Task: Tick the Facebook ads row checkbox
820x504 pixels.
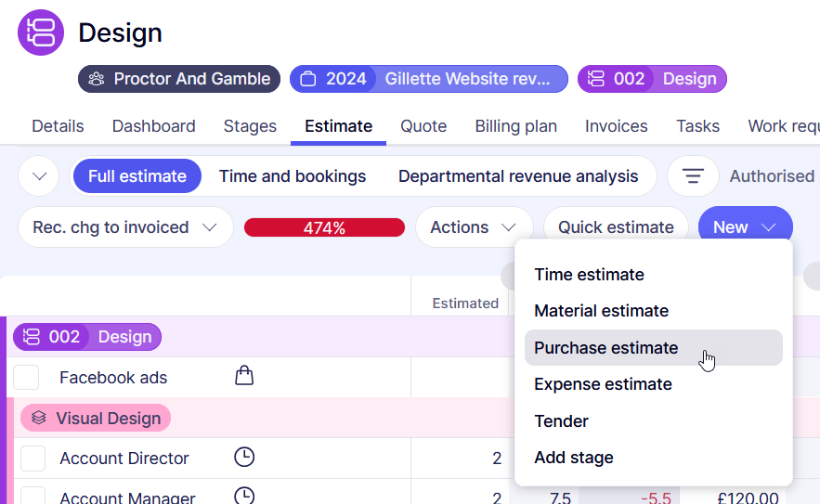Action: point(26,378)
